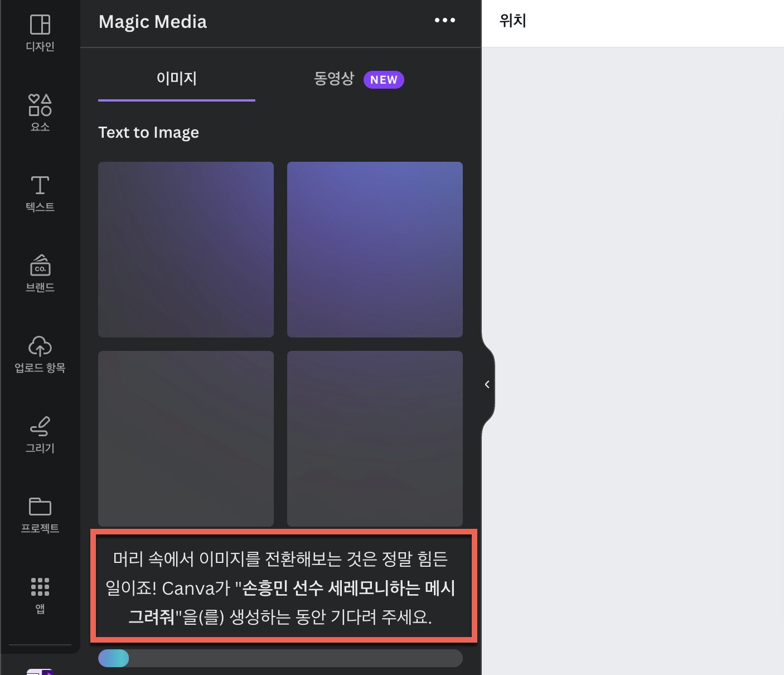Viewport: 784px width, 675px height.
Task: Click the Text to Image heading
Action: pos(148,133)
